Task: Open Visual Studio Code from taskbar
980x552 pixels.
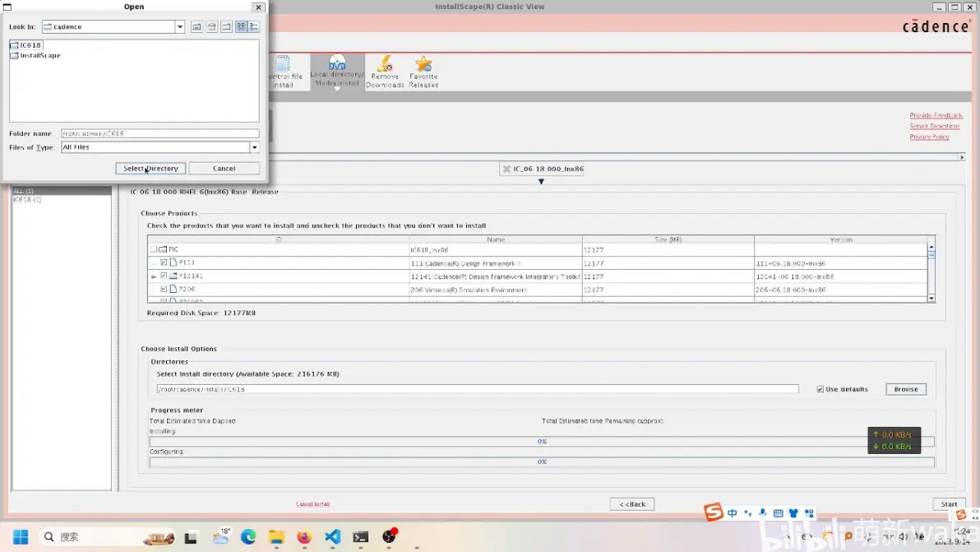Action: click(332, 537)
